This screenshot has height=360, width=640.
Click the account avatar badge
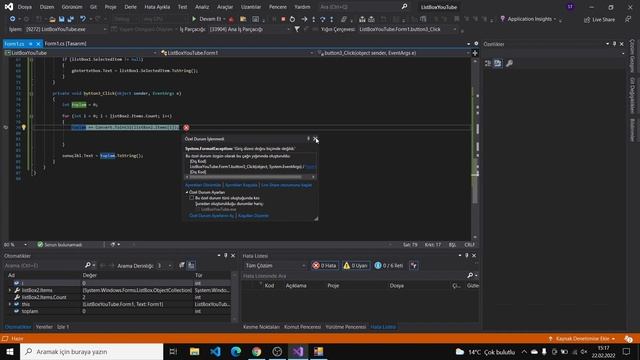pyautogui.click(x=570, y=7)
